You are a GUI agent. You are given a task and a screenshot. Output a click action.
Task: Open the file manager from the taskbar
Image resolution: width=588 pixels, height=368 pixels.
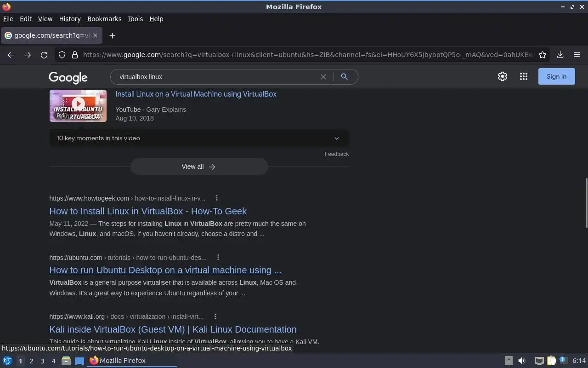coord(66,361)
